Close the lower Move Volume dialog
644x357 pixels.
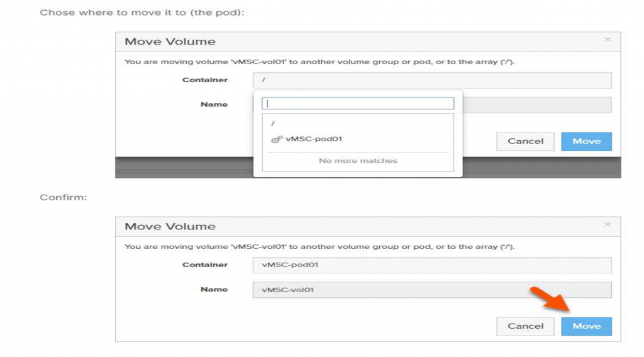[x=608, y=224]
